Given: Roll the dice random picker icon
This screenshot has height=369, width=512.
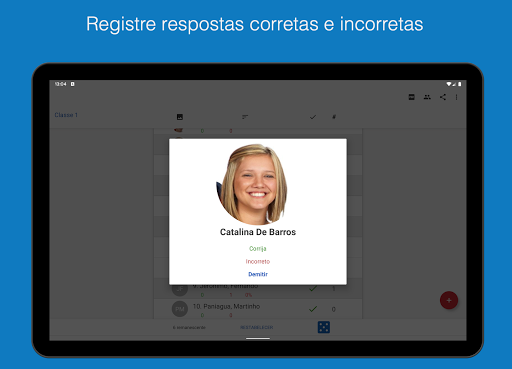Looking at the screenshot, I should (324, 327).
